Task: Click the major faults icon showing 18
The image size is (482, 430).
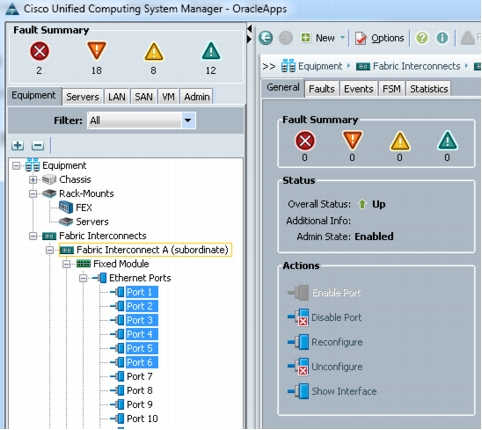Action: (x=97, y=51)
